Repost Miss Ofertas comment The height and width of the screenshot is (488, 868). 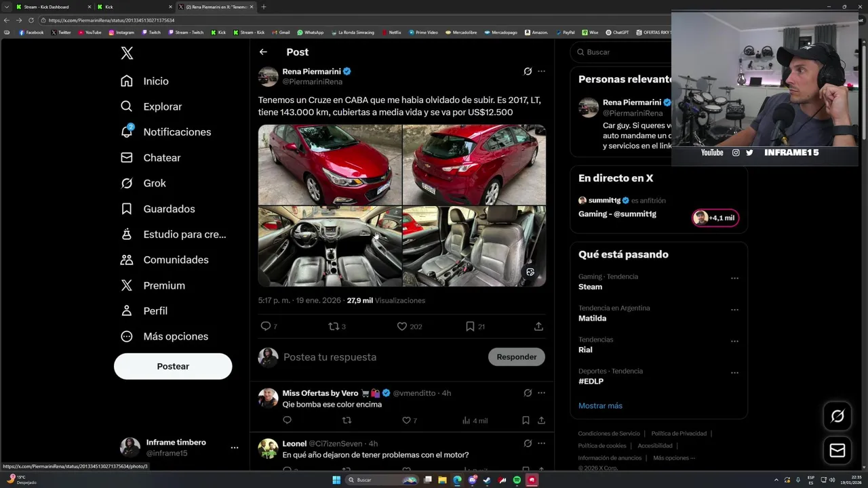pos(347,421)
